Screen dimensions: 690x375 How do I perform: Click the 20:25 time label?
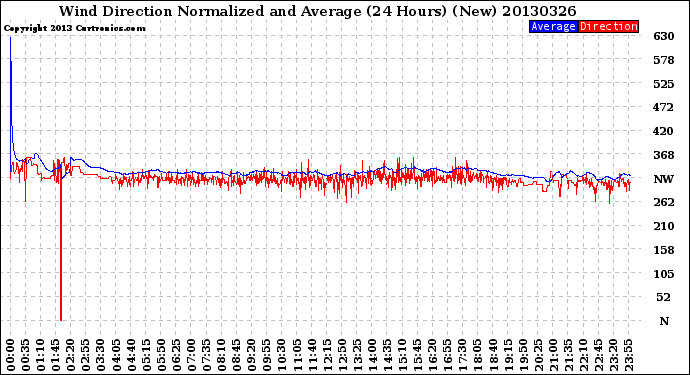pyautogui.click(x=538, y=355)
